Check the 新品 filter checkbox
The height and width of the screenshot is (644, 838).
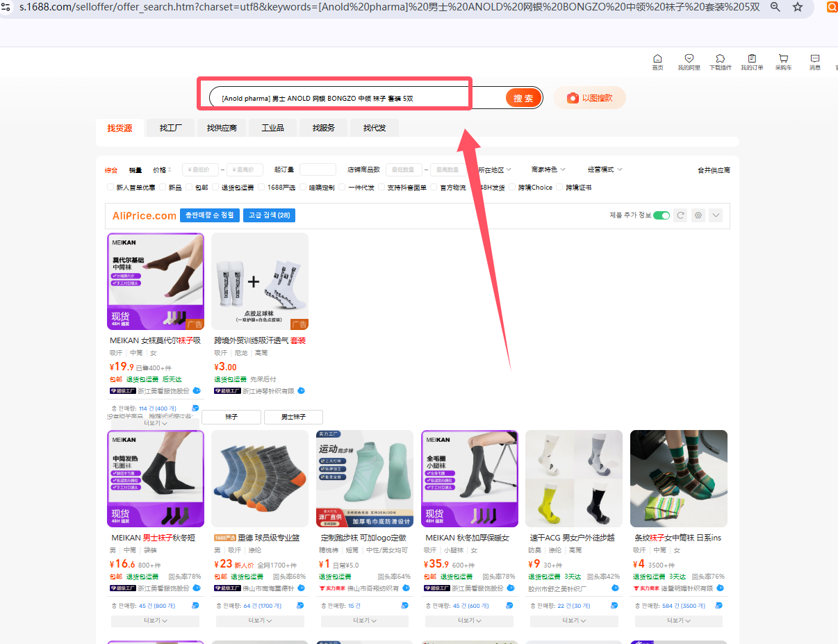163,187
